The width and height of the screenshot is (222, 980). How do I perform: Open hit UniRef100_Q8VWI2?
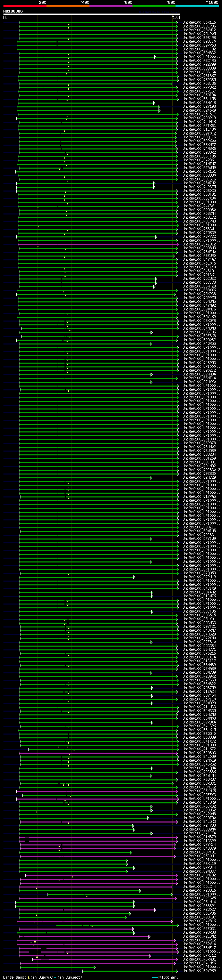click(199, 30)
